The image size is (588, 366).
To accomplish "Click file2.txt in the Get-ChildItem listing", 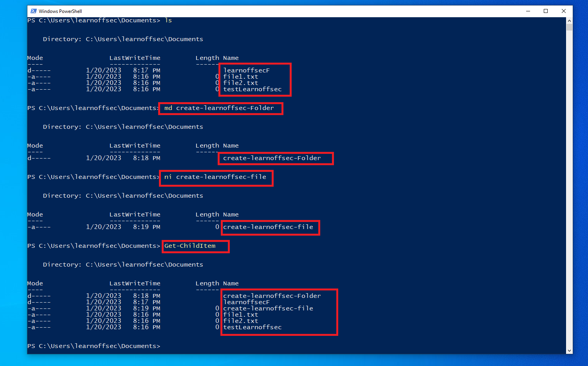I will 241,321.
